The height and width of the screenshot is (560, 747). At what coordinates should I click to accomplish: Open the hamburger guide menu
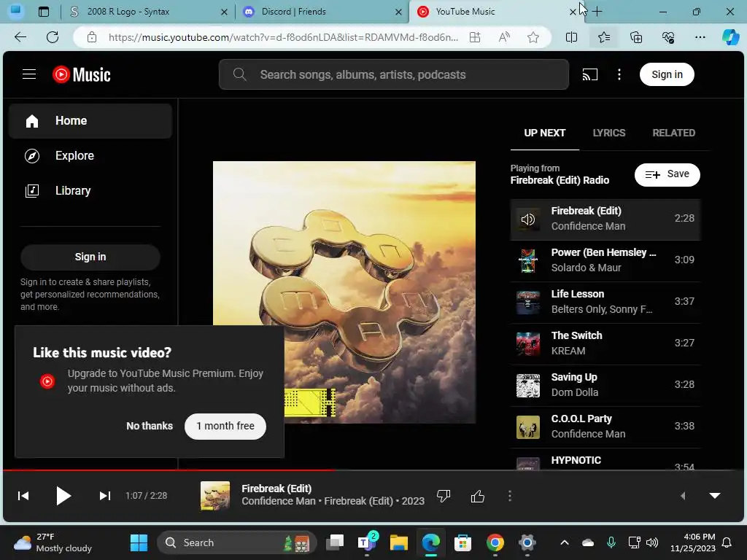[29, 74]
